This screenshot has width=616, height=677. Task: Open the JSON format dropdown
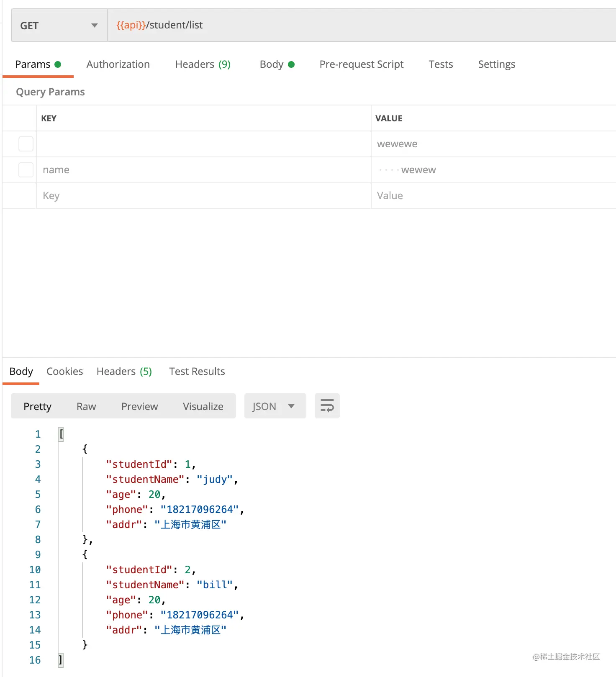tap(275, 406)
